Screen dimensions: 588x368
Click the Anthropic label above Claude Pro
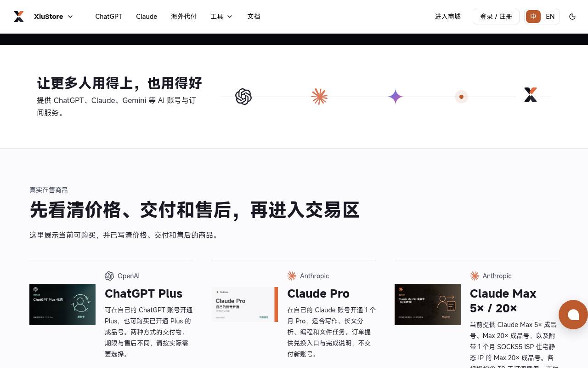(315, 276)
